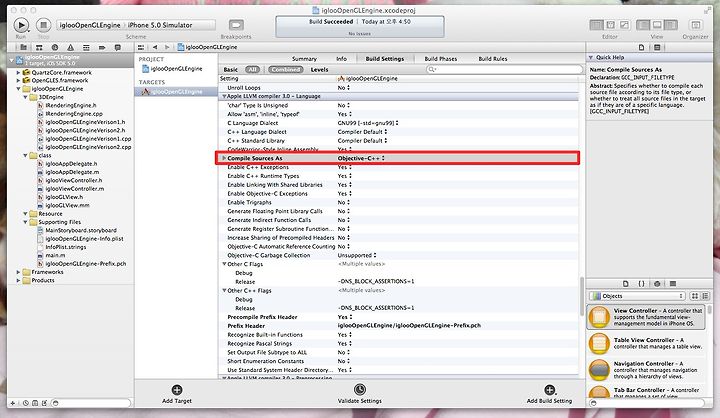The height and width of the screenshot is (418, 720).
Task: Toggle the Debug area view button
Action: [x=657, y=25]
